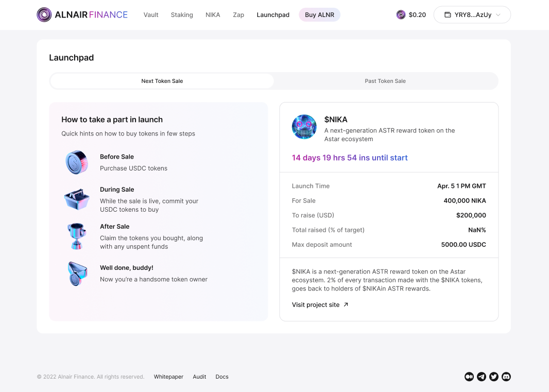Select Launchpad in the navigation
Screen dimensions: 549x392
pos(273,15)
